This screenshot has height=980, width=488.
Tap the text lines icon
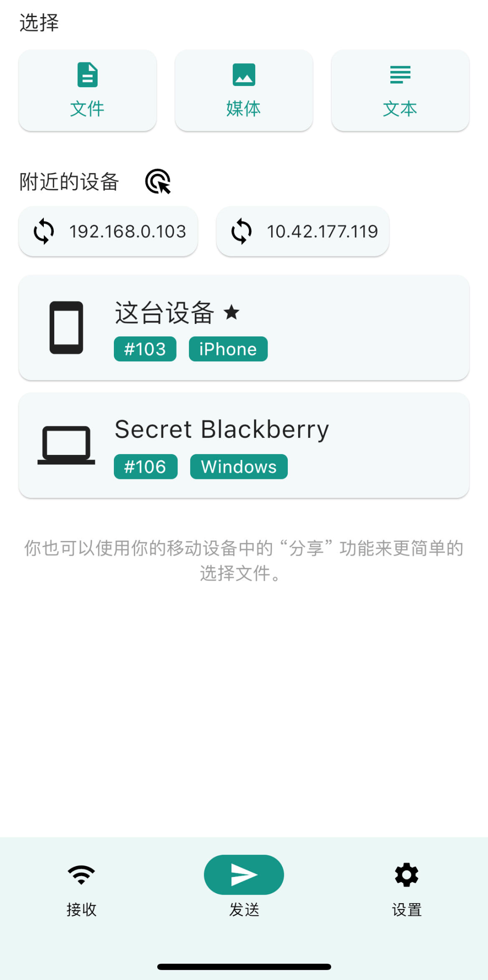(400, 75)
